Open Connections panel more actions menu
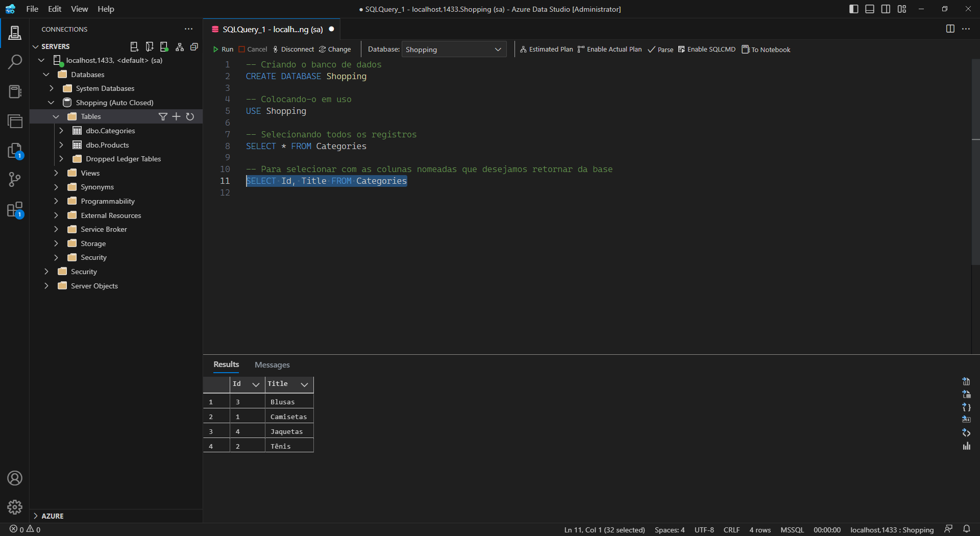Image resolution: width=980 pixels, height=536 pixels. click(189, 29)
